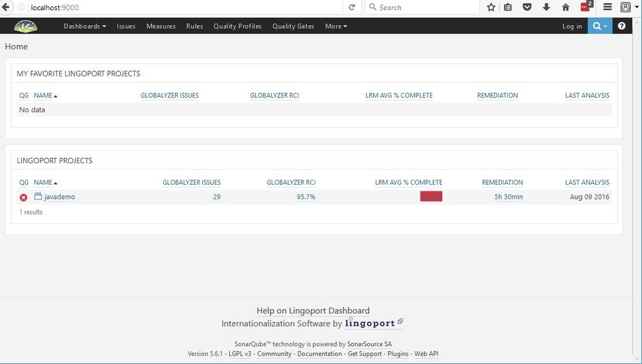642x364 pixels.
Task: Click into the browser Search field
Action: [x=424, y=8]
